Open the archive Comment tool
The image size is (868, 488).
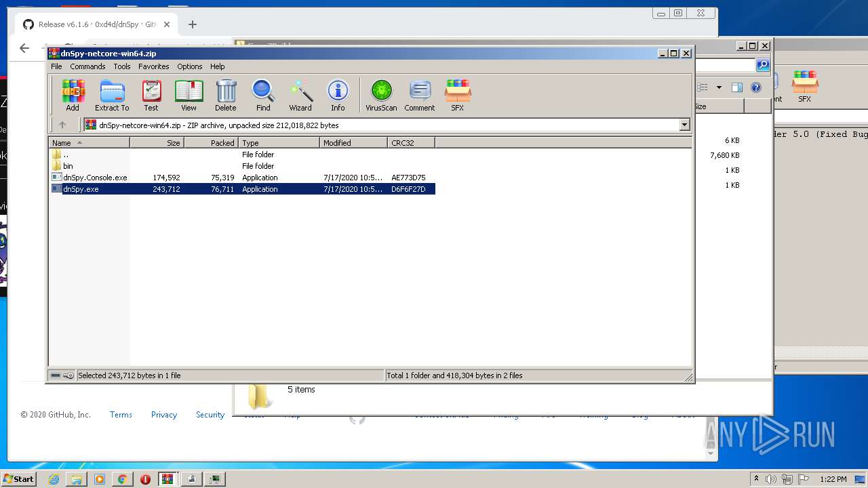[x=420, y=95]
